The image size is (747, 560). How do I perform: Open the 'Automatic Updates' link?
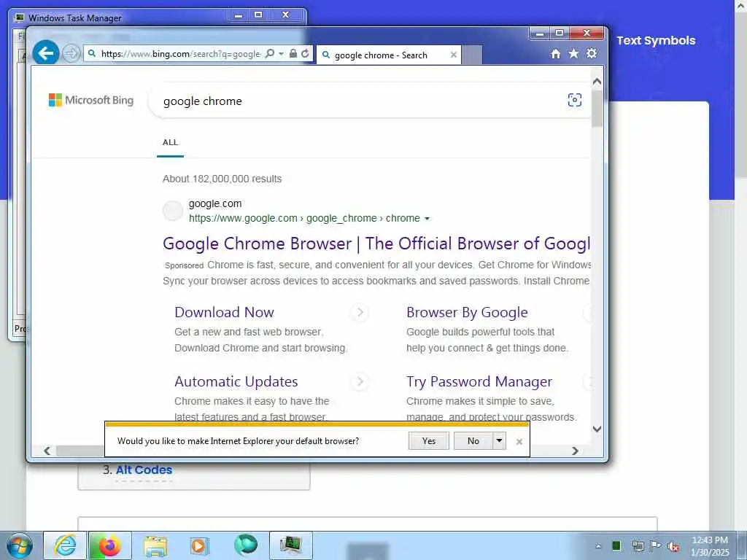click(x=236, y=381)
